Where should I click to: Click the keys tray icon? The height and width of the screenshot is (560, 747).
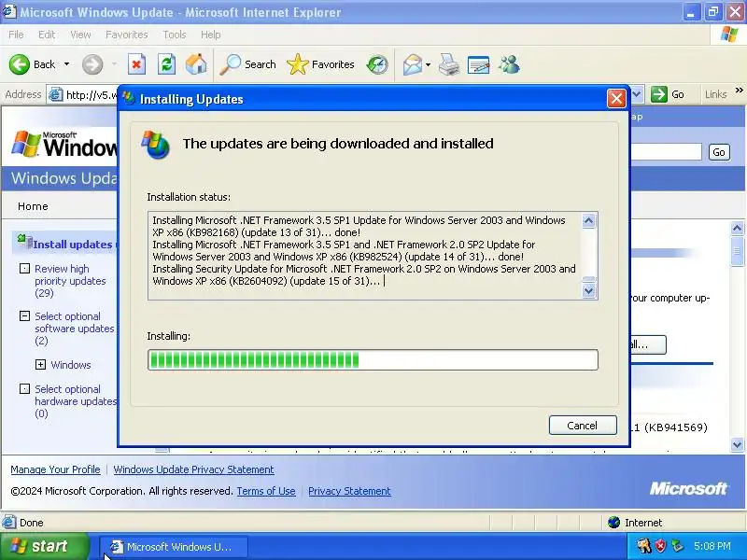(643, 546)
